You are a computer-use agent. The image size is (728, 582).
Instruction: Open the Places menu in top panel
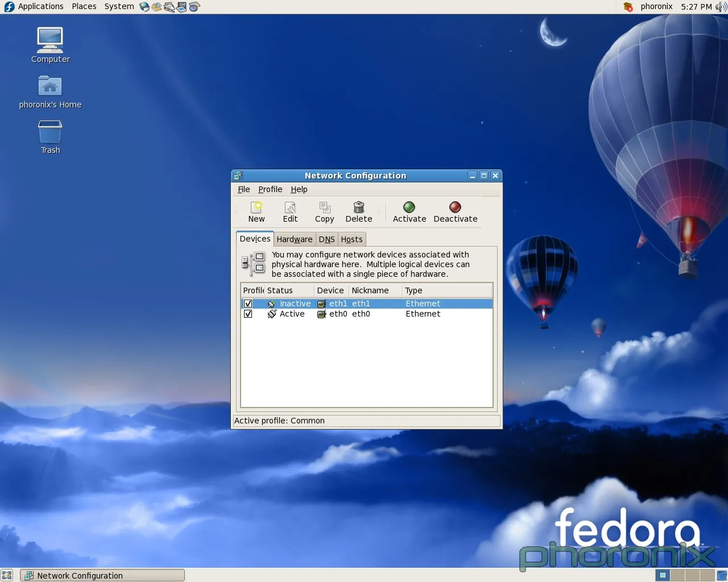[x=84, y=6]
